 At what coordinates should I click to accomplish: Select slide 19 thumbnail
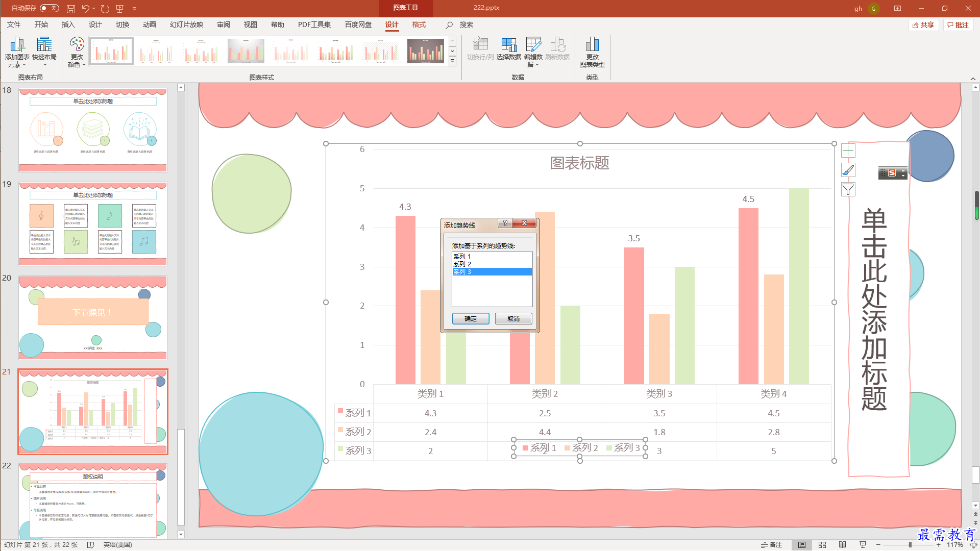93,224
